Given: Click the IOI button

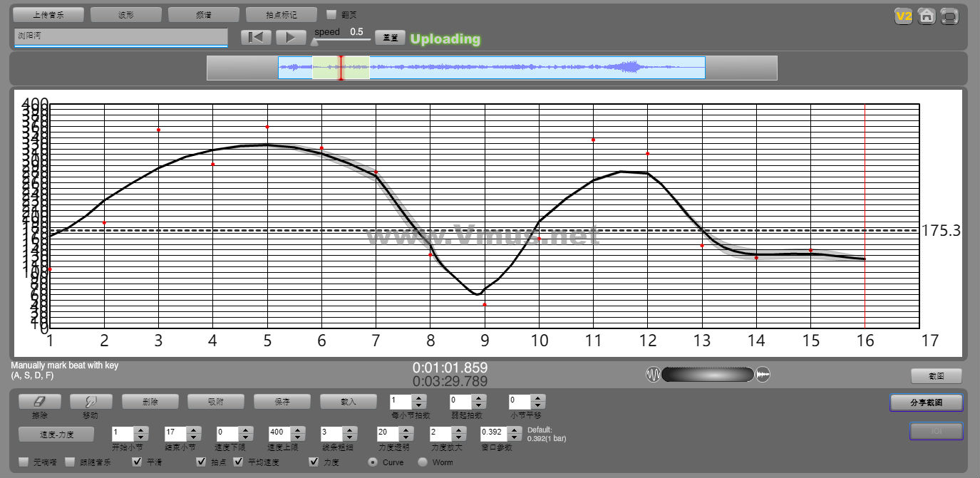Looking at the screenshot, I should point(937,431).
